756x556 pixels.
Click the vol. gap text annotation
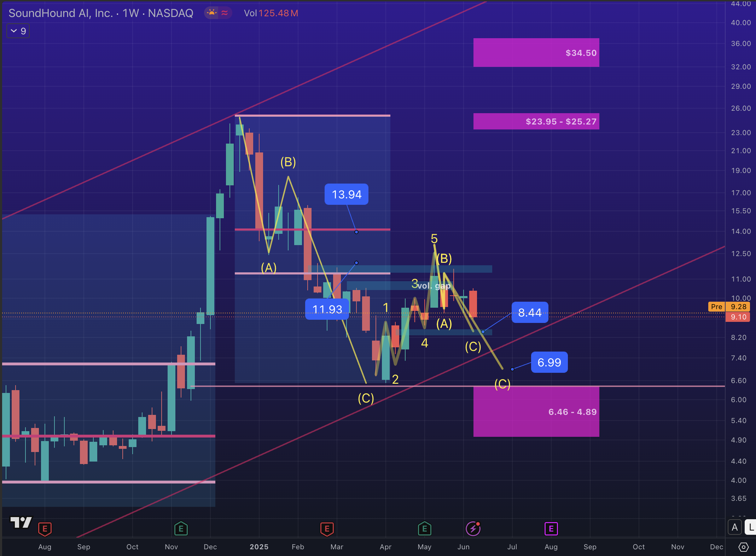[434, 286]
